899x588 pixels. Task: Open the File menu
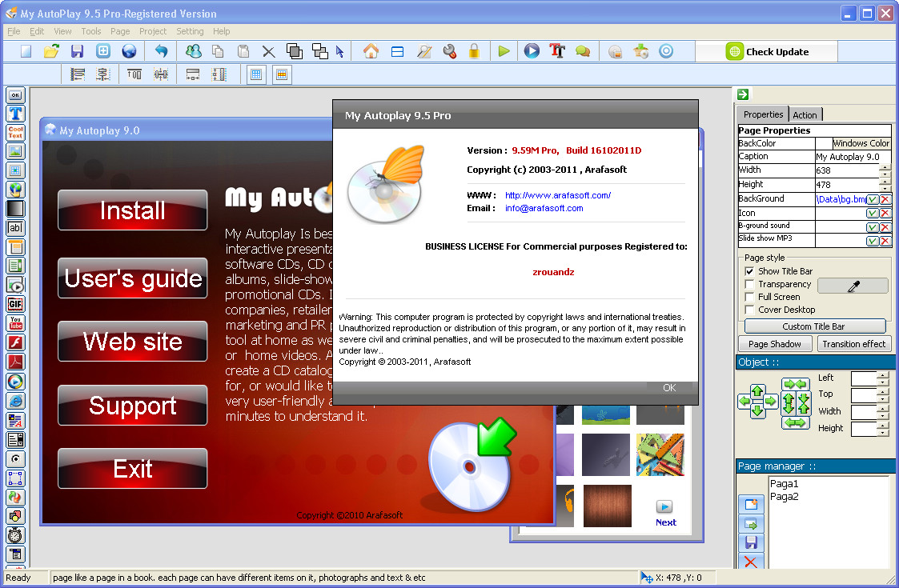(x=14, y=31)
